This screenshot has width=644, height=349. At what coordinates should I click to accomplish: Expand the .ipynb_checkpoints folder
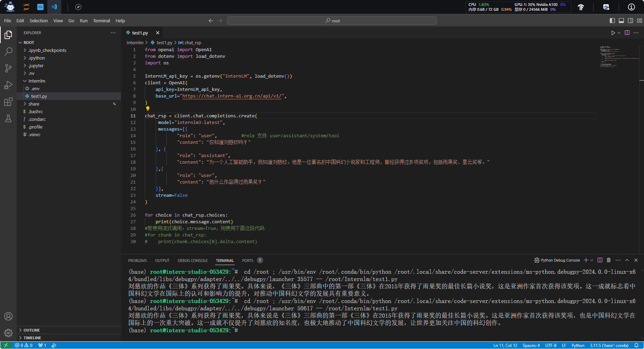25,50
